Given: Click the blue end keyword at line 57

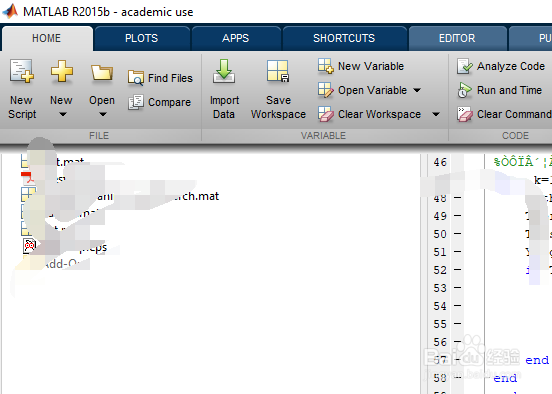Looking at the screenshot, I should tap(537, 360).
